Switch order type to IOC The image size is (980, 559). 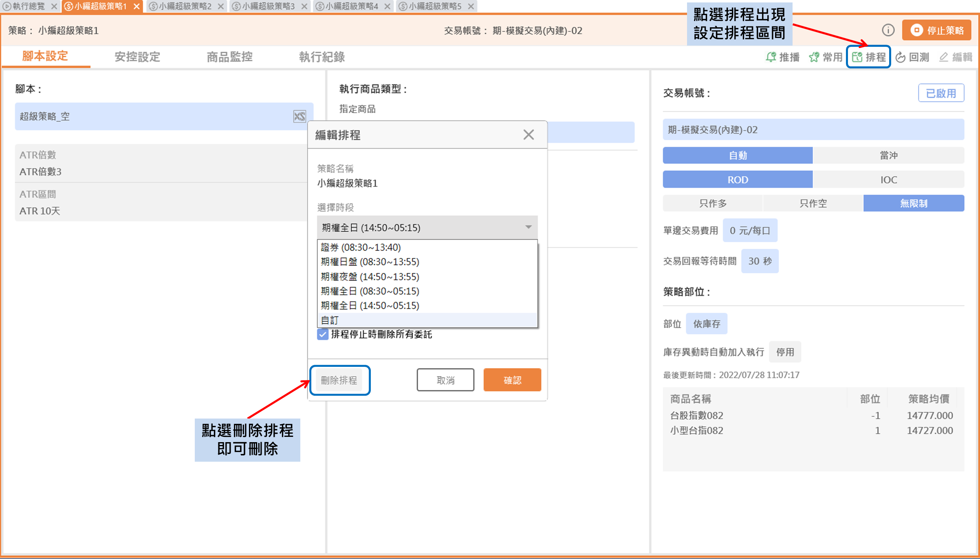click(888, 180)
